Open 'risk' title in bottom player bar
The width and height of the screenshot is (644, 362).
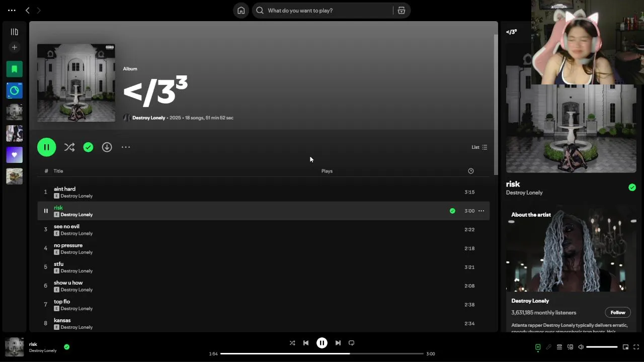(33, 344)
